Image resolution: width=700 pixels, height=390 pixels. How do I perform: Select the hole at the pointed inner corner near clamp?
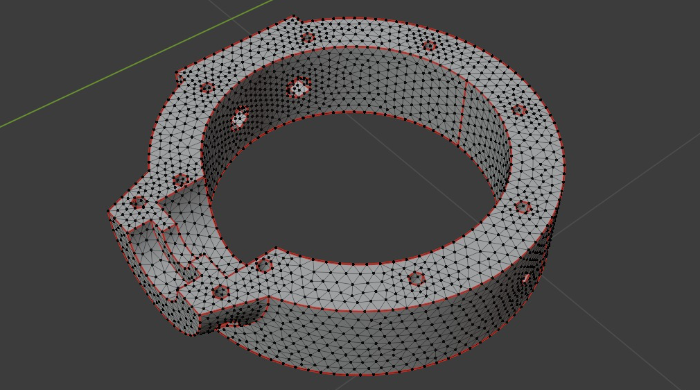tap(264, 266)
